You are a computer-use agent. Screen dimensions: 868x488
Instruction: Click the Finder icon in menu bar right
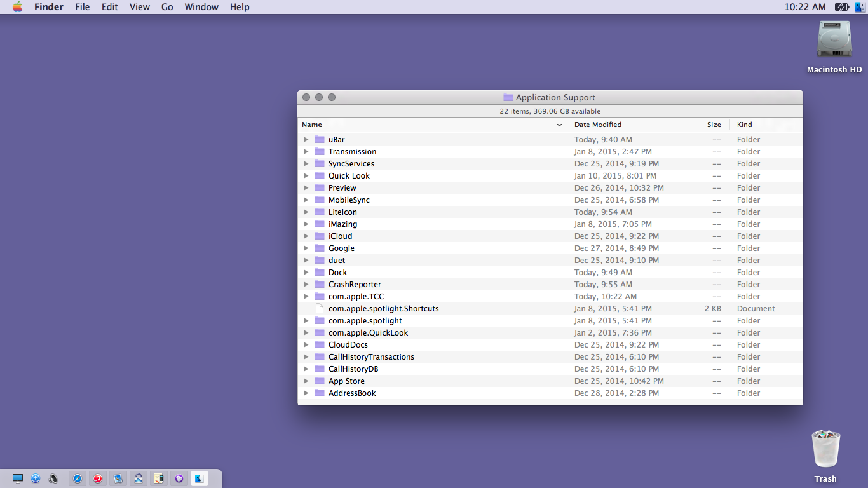[860, 7]
